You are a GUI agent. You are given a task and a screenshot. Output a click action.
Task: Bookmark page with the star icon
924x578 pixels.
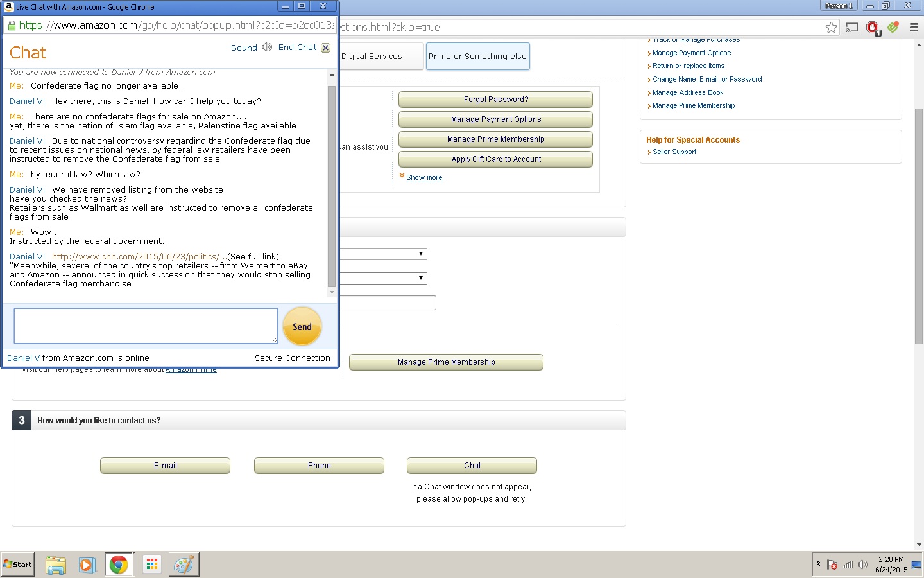click(x=831, y=27)
